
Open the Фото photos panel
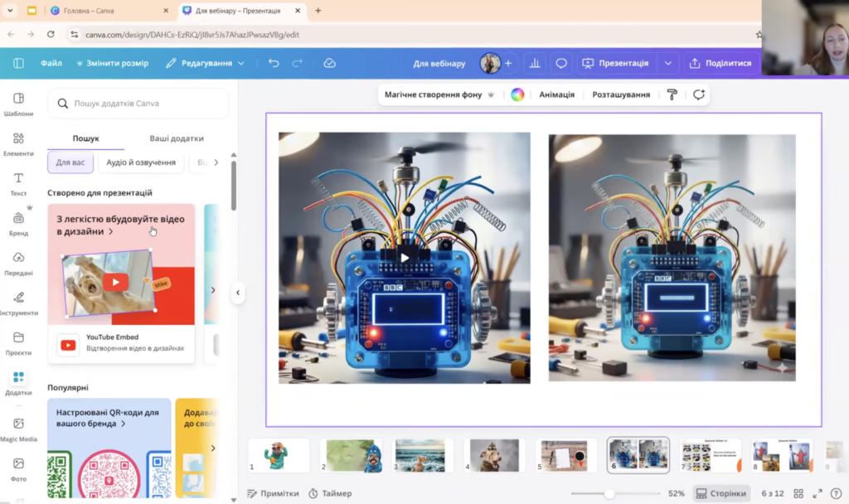coord(18,469)
